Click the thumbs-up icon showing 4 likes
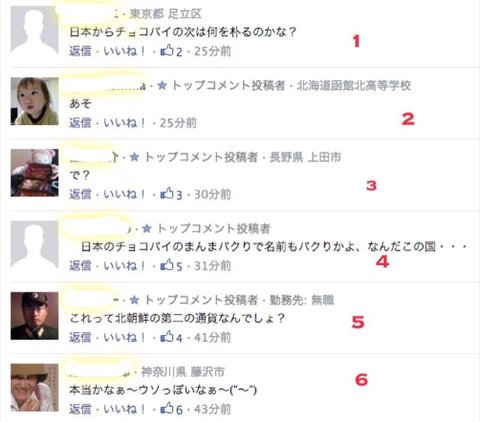The width and height of the screenshot is (480, 422). 167,337
